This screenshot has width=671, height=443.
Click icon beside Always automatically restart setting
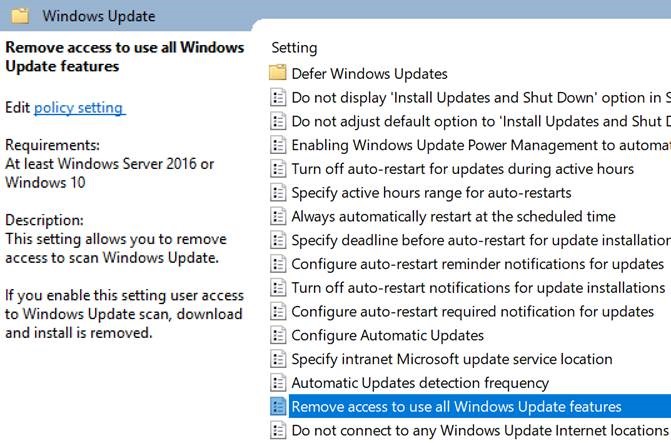278,216
